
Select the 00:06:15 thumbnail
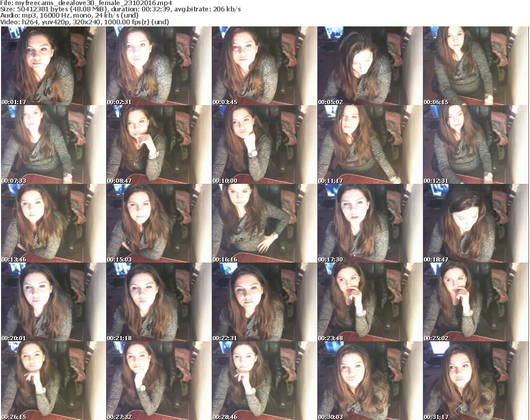click(475, 66)
